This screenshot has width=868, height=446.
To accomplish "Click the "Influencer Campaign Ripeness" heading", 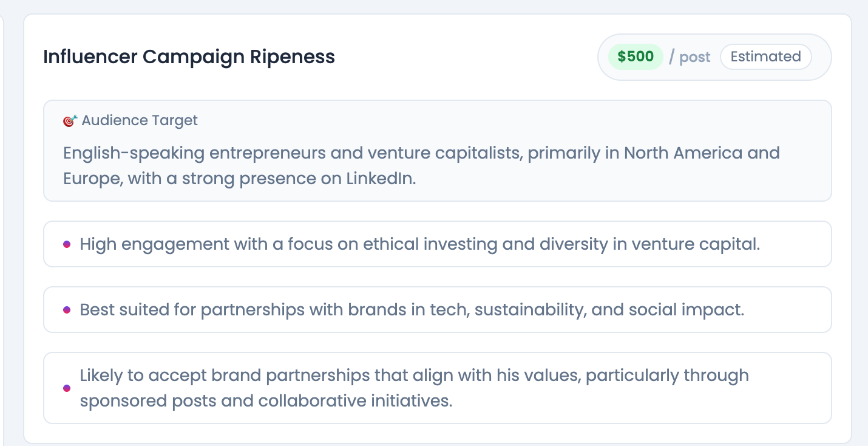I will pyautogui.click(x=189, y=57).
